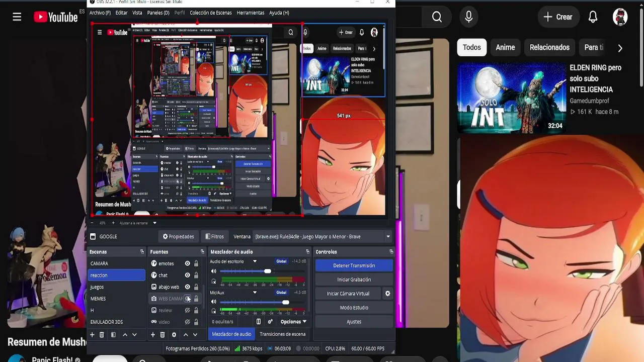Open advanced audio properties gear in mixer
The width and height of the screenshot is (644, 362).
pyautogui.click(x=270, y=322)
